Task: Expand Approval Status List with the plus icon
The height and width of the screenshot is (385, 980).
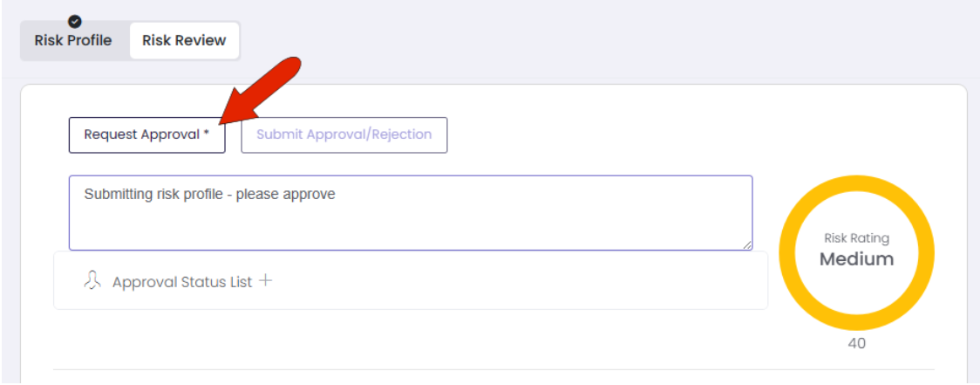Action: tap(266, 280)
